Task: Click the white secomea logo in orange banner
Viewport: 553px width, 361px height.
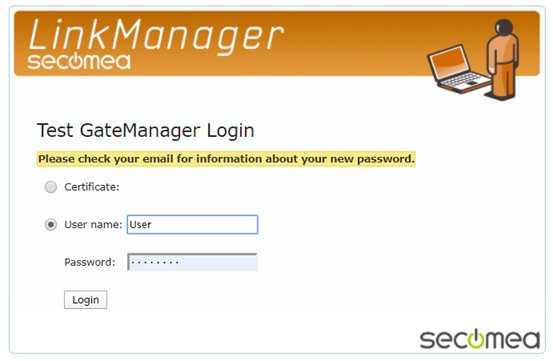Action: pyautogui.click(x=79, y=62)
